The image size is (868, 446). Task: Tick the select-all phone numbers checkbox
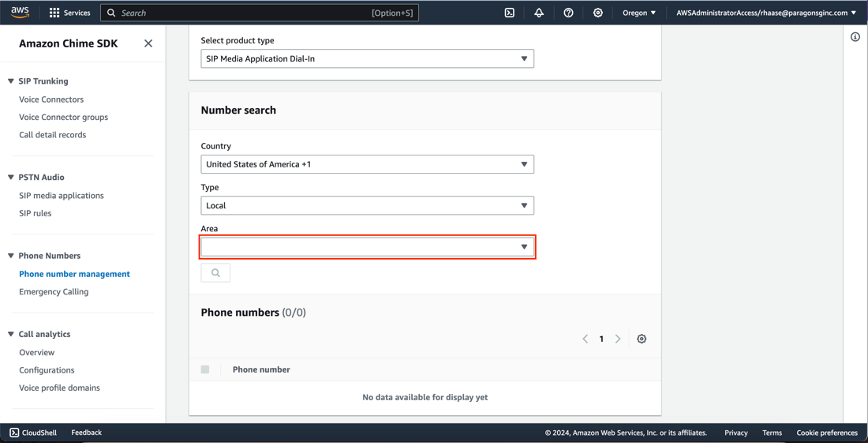pyautogui.click(x=205, y=369)
